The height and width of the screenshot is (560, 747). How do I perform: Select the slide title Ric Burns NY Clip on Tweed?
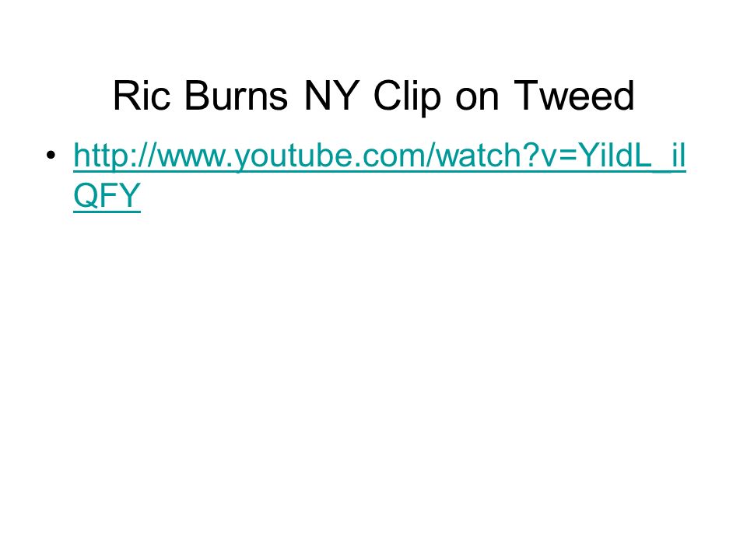click(373, 96)
